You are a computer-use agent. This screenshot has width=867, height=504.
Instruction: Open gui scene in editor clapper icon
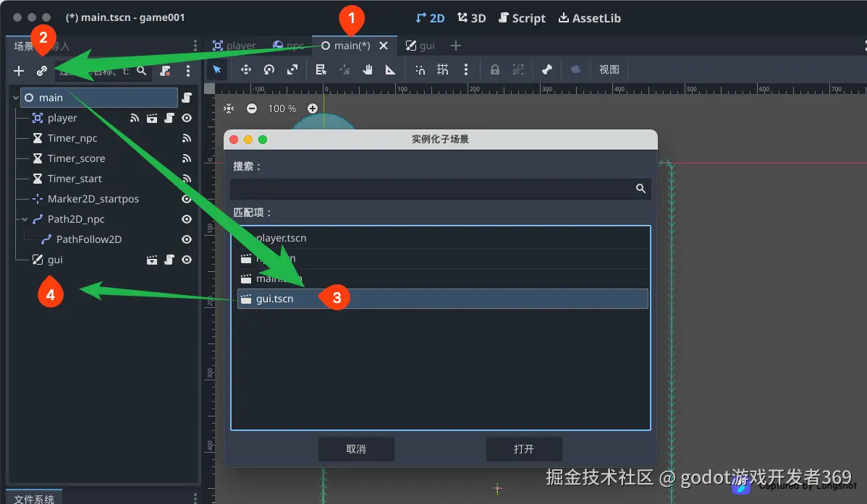(151, 260)
